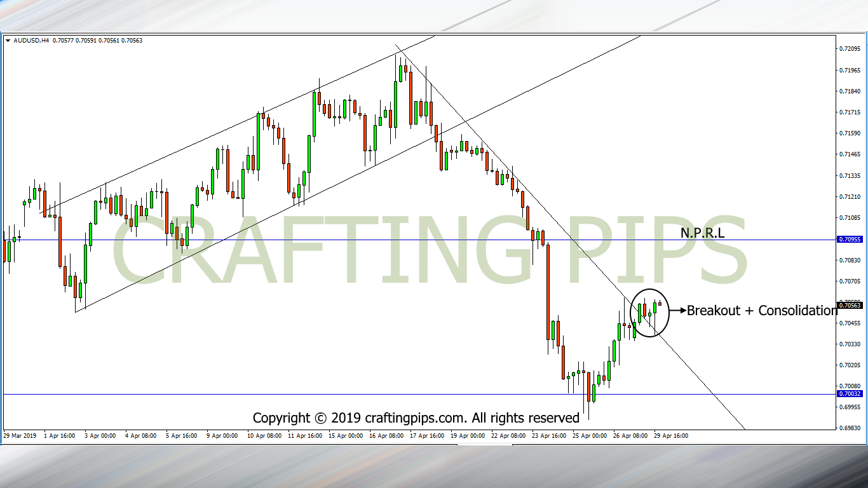
Task: Click the 23 Apr 16:00 time label
Action: 549,436
